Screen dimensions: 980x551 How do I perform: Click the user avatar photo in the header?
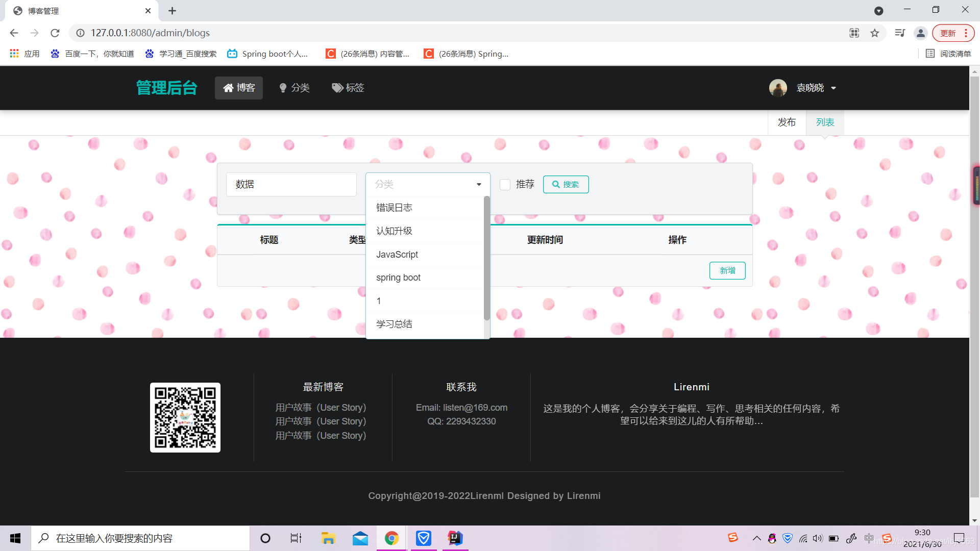(x=778, y=88)
